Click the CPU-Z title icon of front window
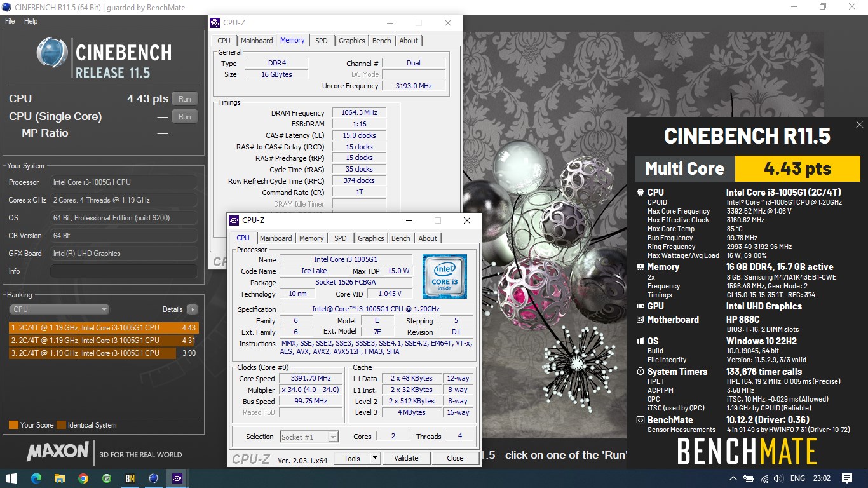Viewport: 868px width, 488px height. (x=234, y=220)
